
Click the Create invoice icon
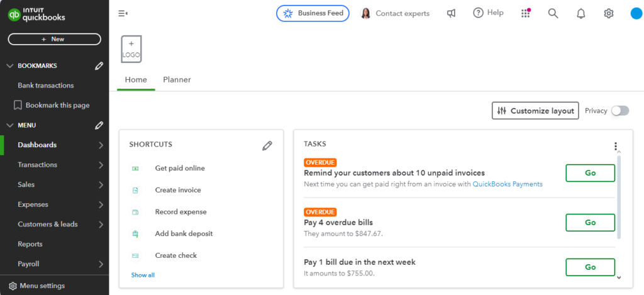click(x=135, y=190)
